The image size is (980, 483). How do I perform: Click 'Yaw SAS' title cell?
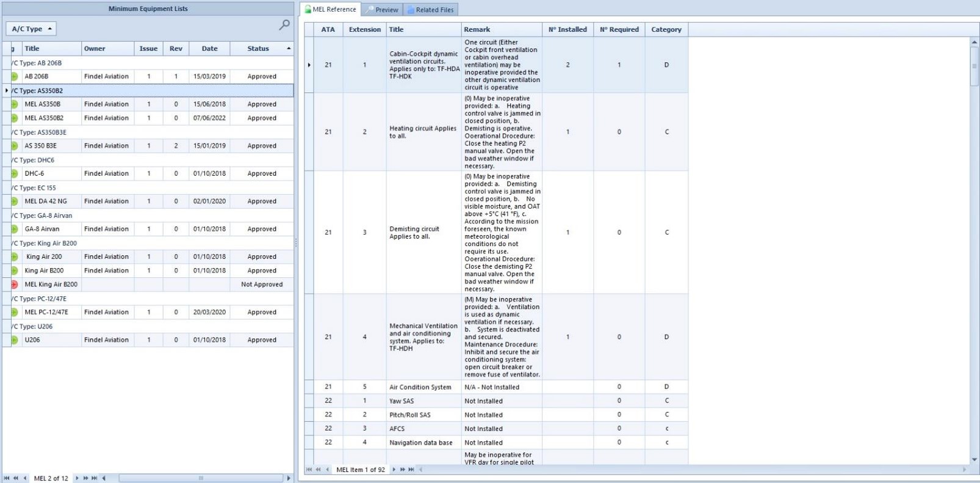pos(424,401)
